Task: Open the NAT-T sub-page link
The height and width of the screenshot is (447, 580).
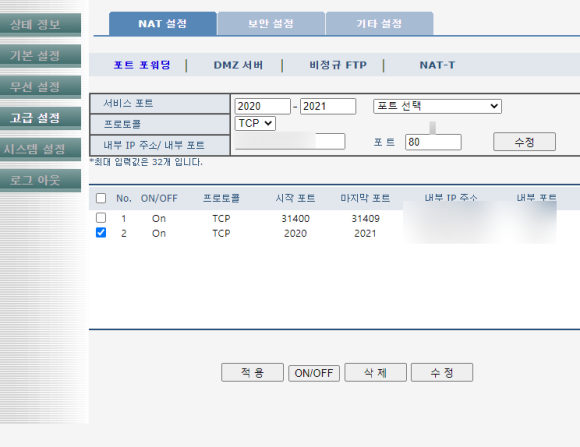Action: click(437, 65)
